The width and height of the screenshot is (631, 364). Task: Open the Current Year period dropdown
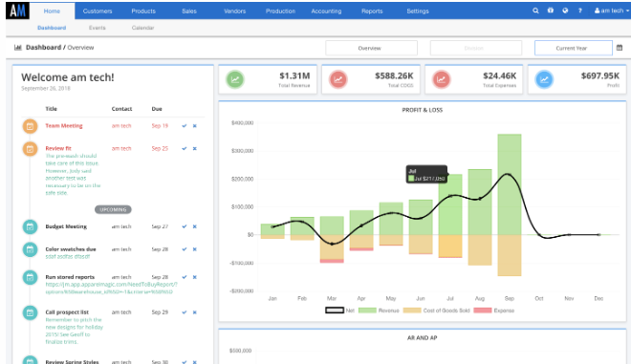[x=573, y=48]
